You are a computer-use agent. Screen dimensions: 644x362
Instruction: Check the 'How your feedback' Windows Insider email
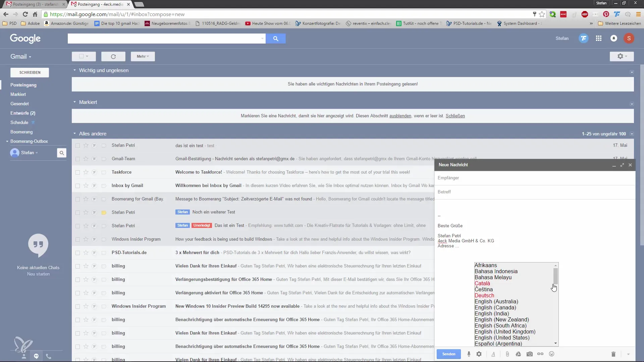point(77,239)
